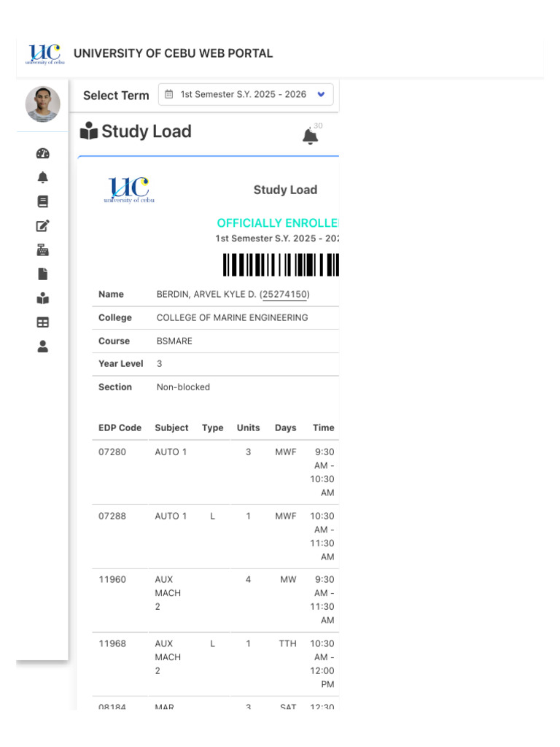The image size is (560, 747).
Task: Click the UC logo in the header
Action: [44, 54]
